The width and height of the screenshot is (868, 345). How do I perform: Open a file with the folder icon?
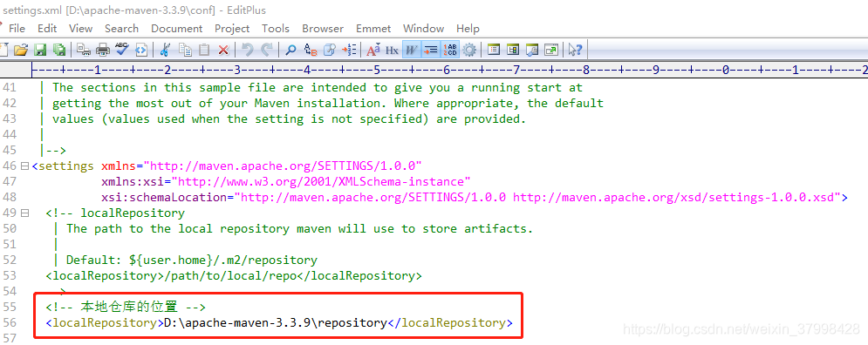point(20,50)
